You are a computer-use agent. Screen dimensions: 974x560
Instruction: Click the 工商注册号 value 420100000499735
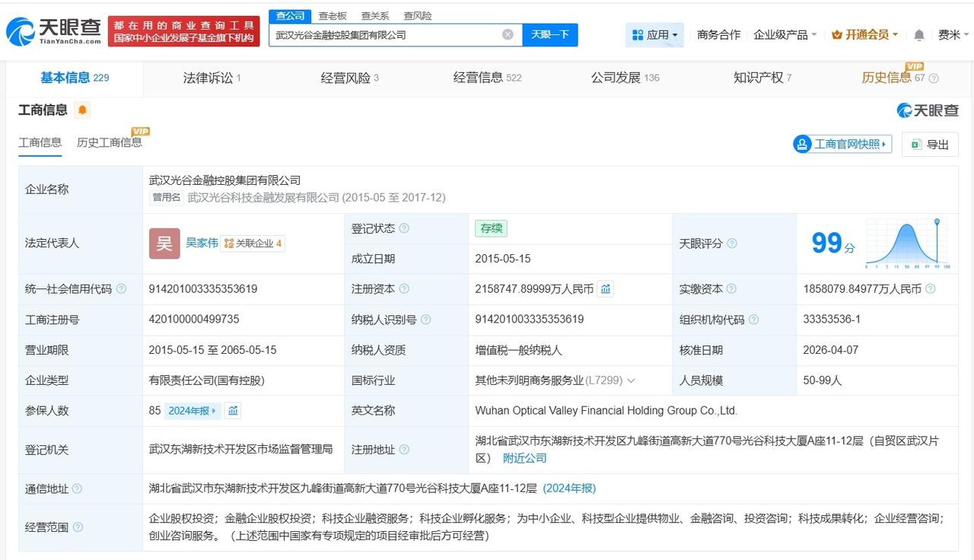coord(194,320)
